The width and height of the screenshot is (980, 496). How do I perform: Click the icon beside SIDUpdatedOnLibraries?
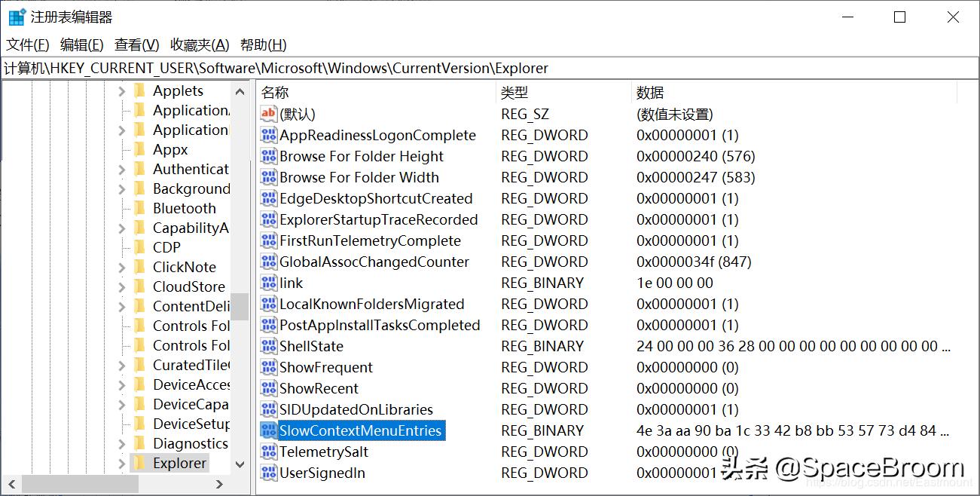click(x=269, y=409)
